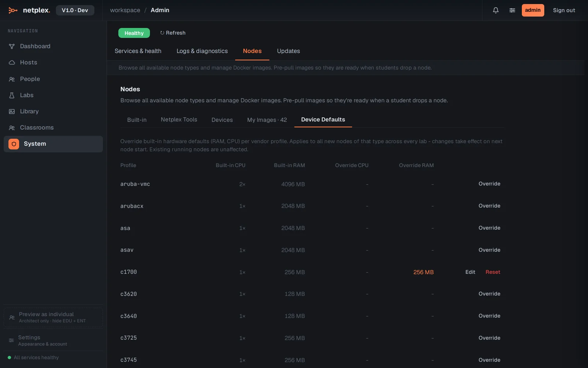Click the Library image icon
Image resolution: width=588 pixels, height=368 pixels.
[12, 112]
